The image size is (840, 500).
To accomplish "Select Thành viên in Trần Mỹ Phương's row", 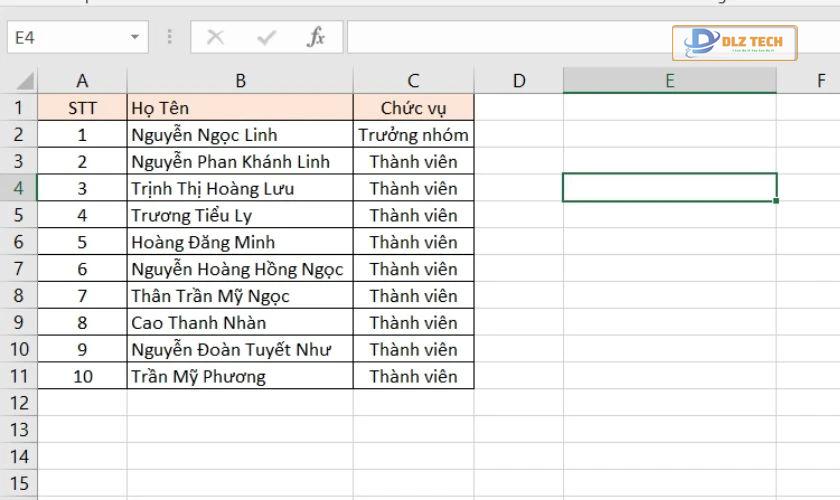I will click(x=414, y=376).
